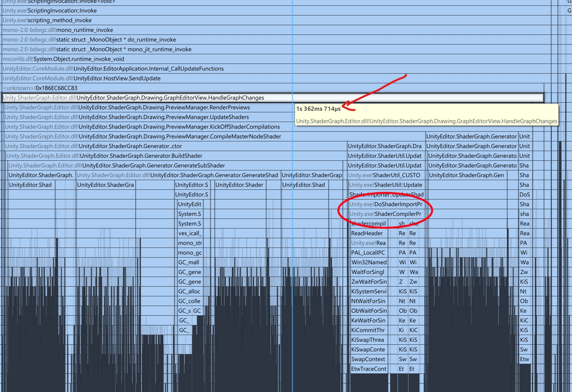Select the EtwTraceCont frame at the bottom

(x=369, y=369)
